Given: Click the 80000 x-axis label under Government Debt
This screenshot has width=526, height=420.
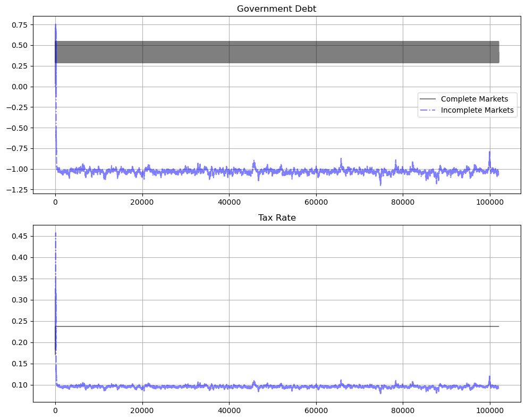Looking at the screenshot, I should point(403,202).
